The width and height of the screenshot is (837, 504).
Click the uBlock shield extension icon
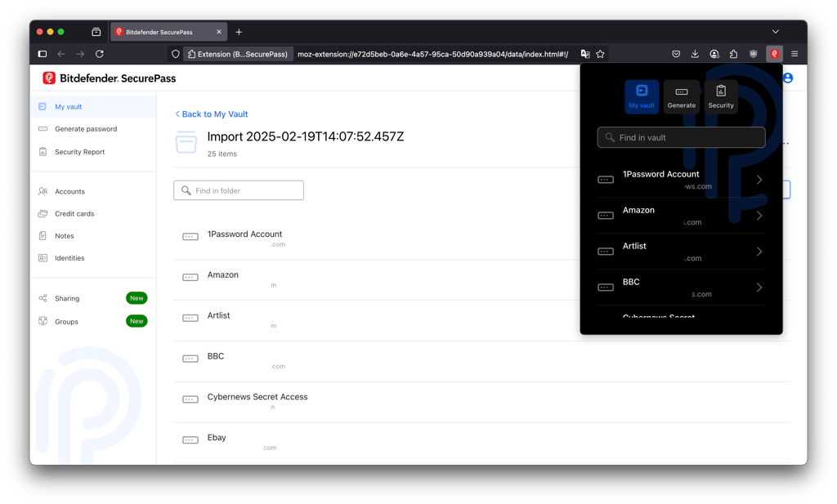[753, 54]
